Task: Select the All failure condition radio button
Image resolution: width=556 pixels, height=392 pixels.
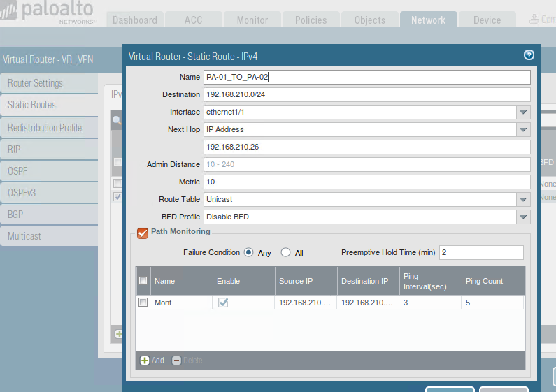Action: point(285,252)
